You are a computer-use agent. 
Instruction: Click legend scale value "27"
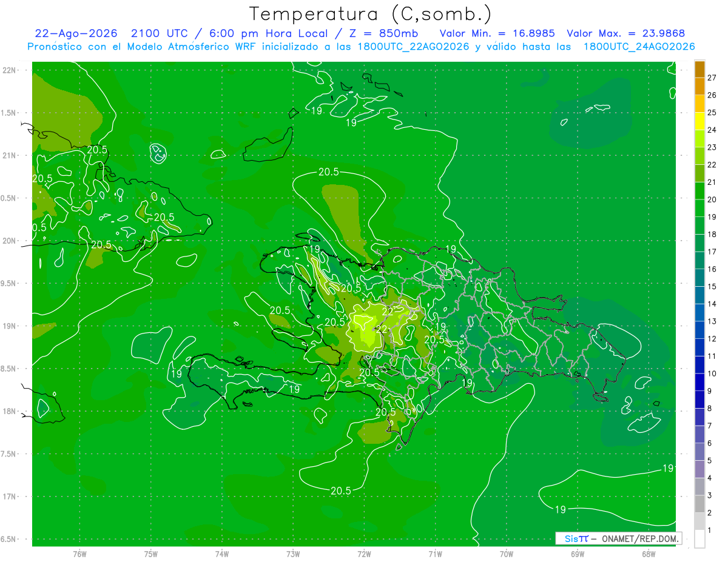[712, 78]
